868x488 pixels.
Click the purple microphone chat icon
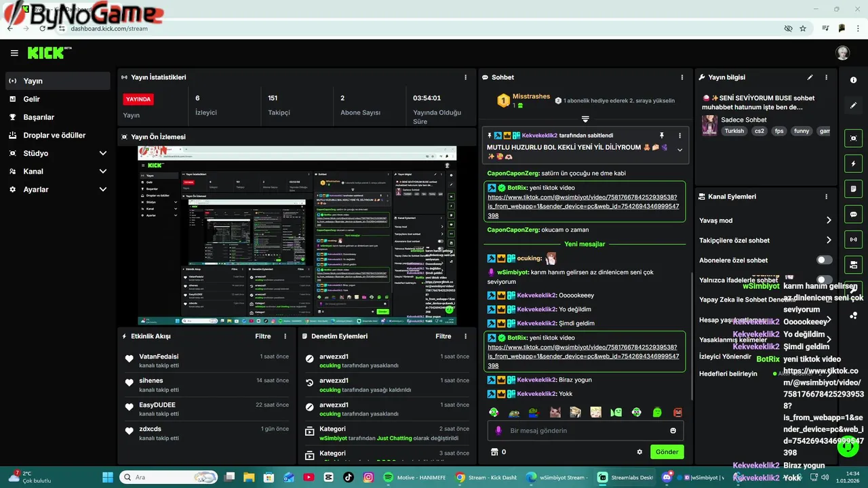click(x=498, y=430)
